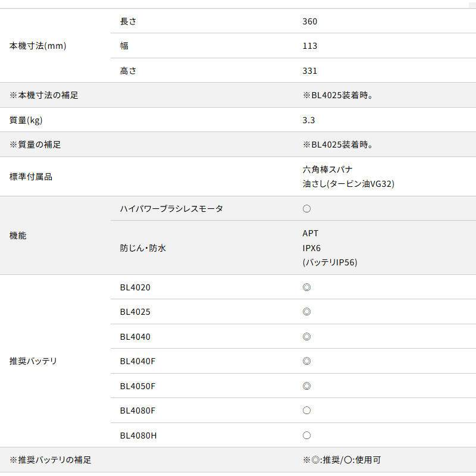
Task: Select the BL4080H battery label
Action: (138, 436)
